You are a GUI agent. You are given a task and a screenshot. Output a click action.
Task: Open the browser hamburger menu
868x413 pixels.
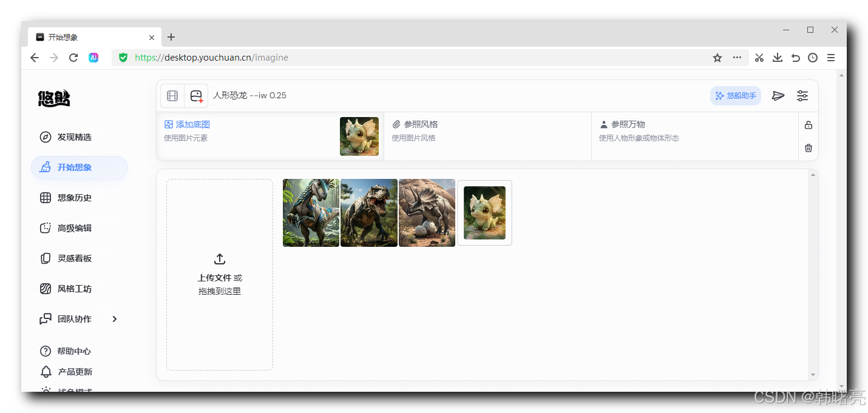tap(831, 58)
